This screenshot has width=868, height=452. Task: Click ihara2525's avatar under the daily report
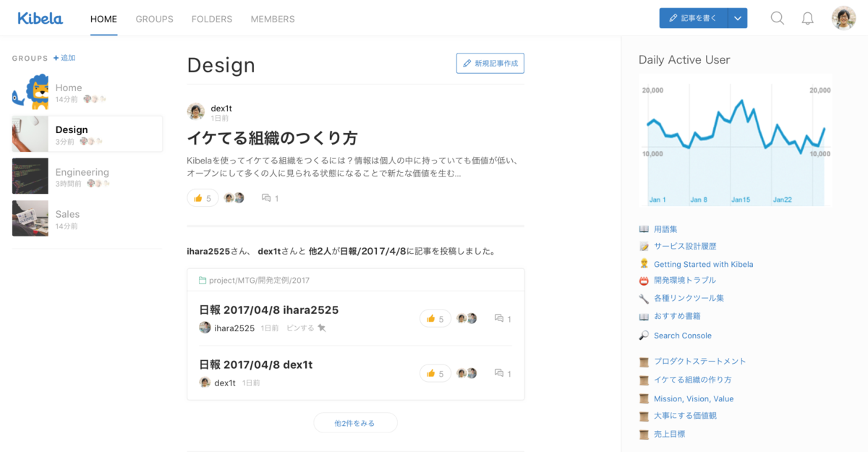pos(205,328)
